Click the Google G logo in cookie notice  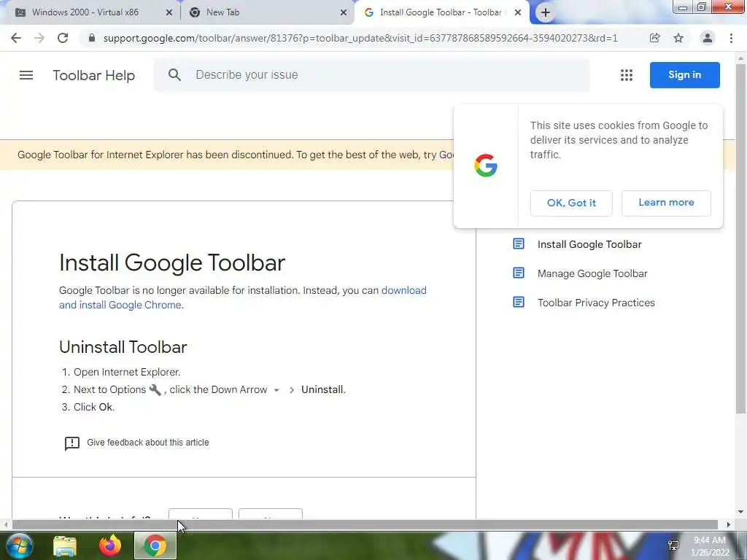click(x=486, y=166)
